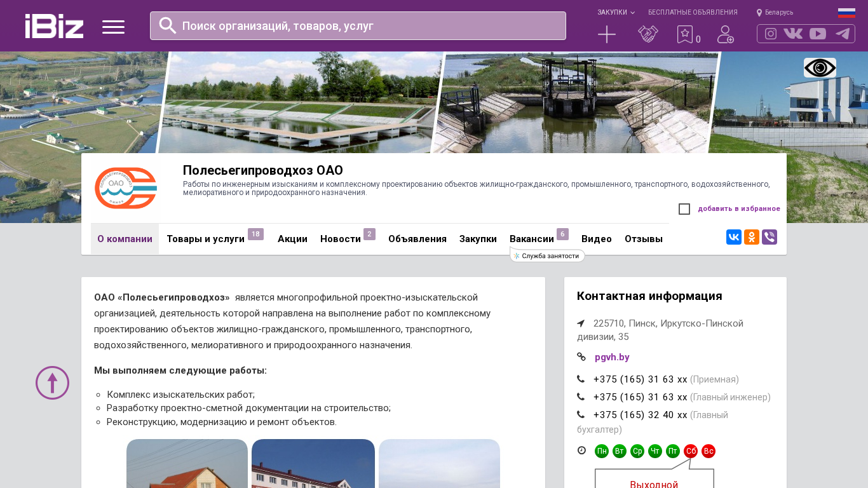Select Wednesday (Ср) schedule circle
The image size is (868, 488).
click(x=637, y=451)
